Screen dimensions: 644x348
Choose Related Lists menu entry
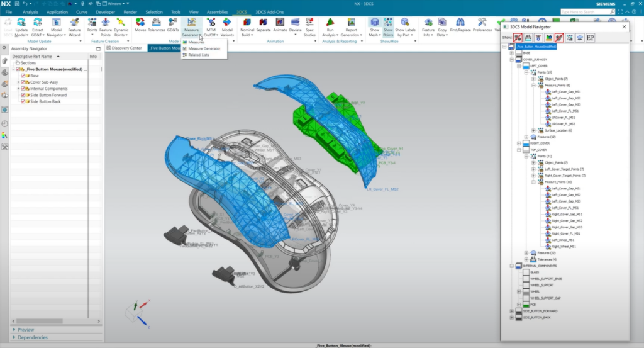[198, 55]
